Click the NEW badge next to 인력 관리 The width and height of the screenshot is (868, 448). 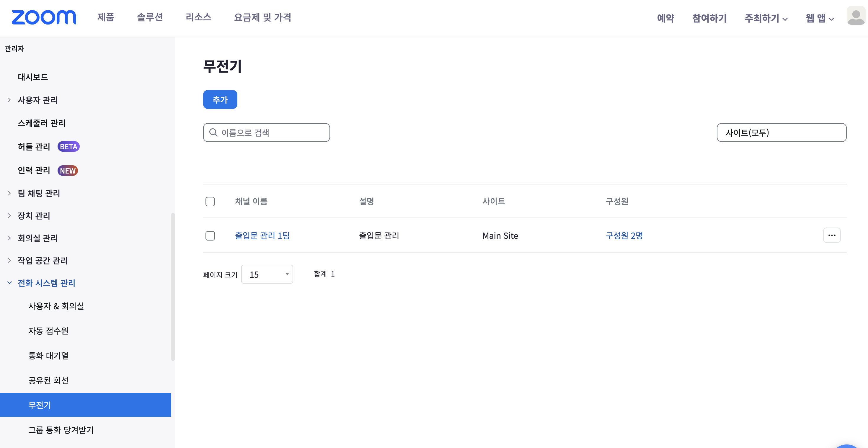67,171
